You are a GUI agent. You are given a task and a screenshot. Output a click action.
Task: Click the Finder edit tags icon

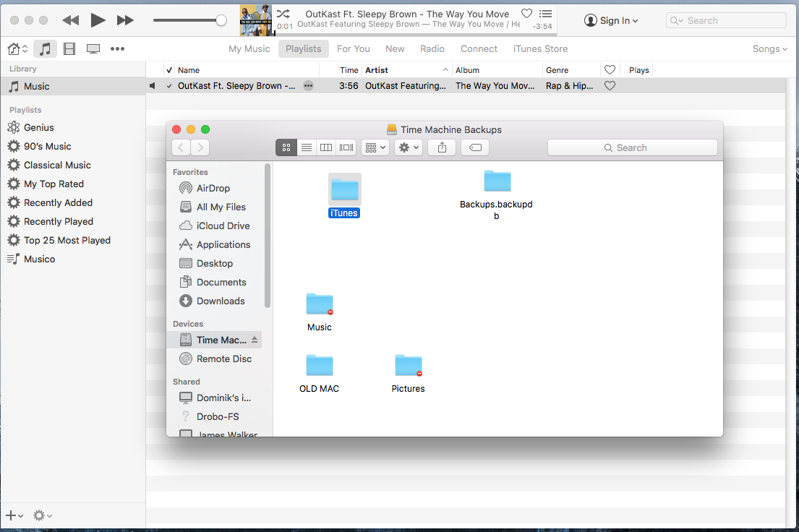pyautogui.click(x=474, y=147)
